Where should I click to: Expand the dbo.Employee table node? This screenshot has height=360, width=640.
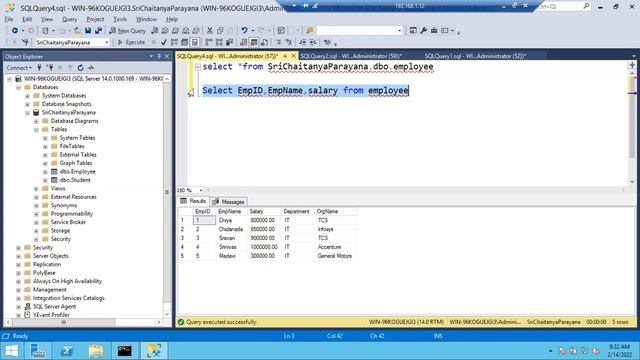coord(45,172)
